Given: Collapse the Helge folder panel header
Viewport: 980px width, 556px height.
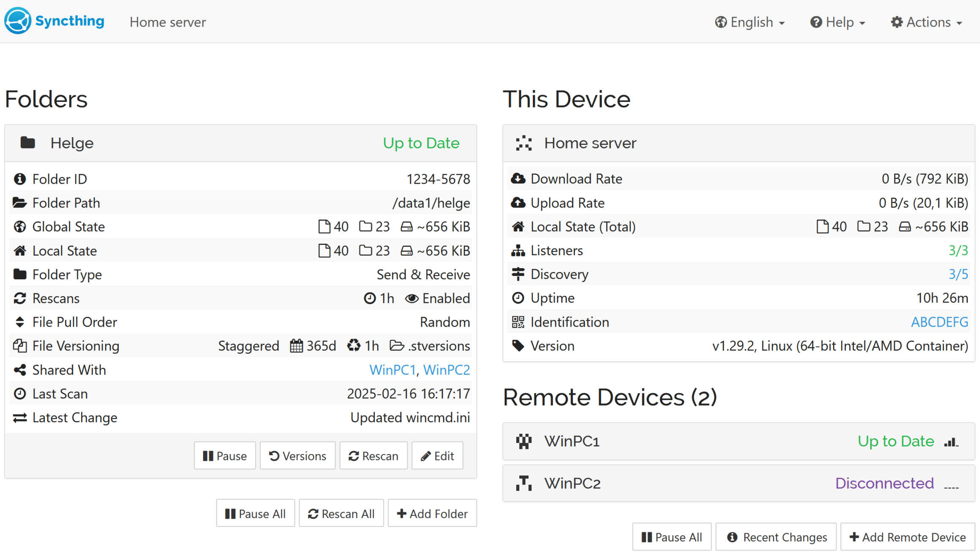Looking at the screenshot, I should [240, 143].
